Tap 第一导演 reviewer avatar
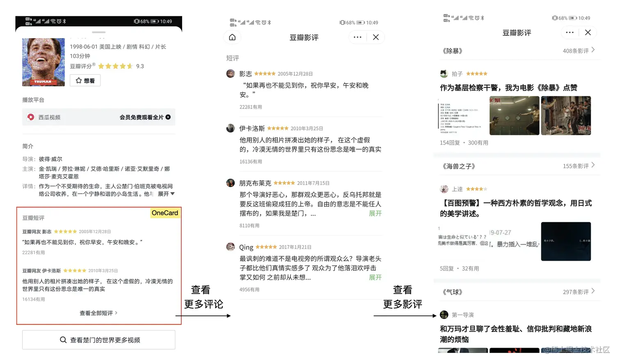Viewport: 620px width, 364px height. [444, 315]
